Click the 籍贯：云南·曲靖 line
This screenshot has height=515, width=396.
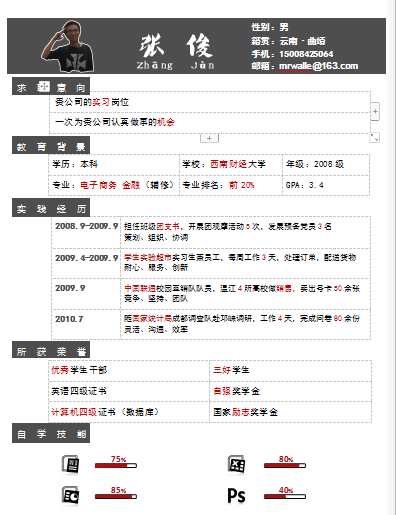(x=288, y=41)
